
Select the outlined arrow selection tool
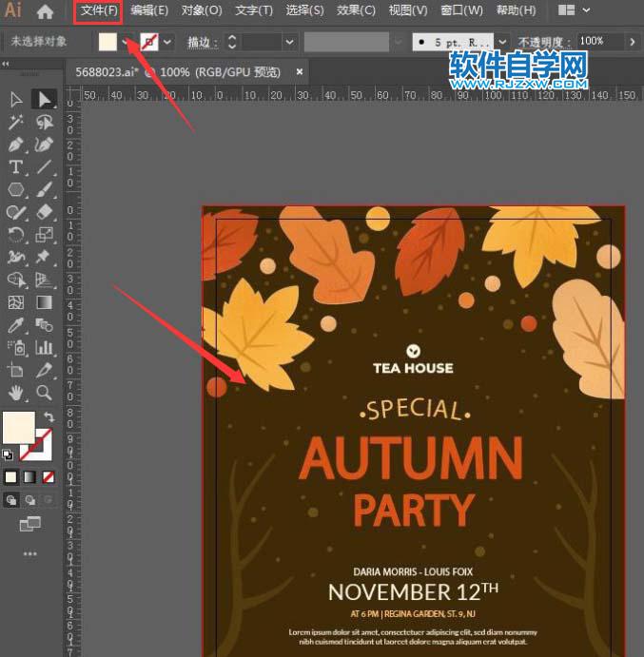16,100
